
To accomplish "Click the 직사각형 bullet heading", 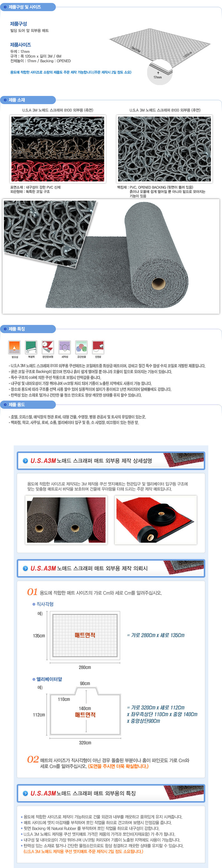I will click(43, 604).
